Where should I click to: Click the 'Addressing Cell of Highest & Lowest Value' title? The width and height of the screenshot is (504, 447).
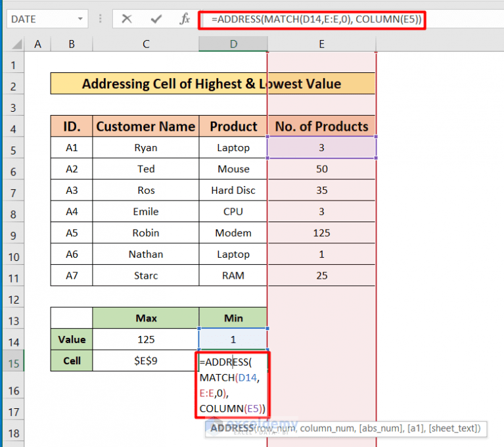(213, 83)
